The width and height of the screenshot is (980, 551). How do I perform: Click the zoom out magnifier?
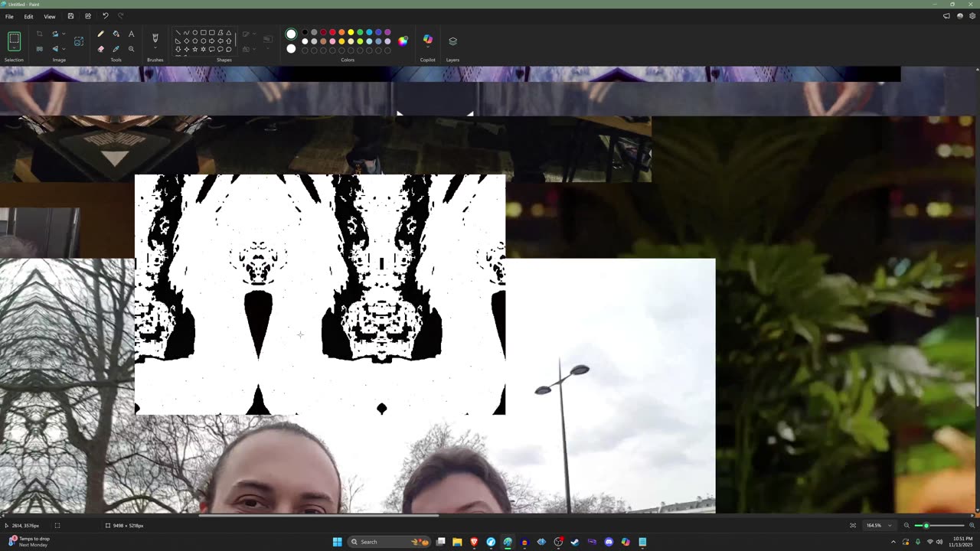click(x=906, y=526)
